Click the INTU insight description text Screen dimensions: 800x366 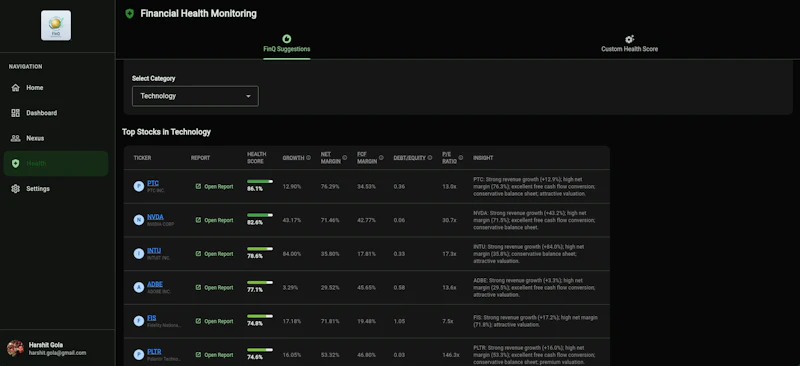coord(529,254)
